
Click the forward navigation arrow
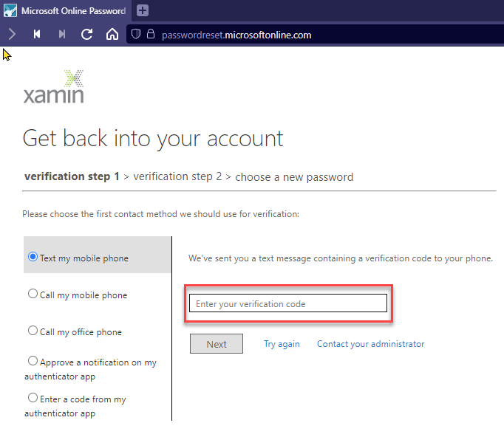click(12, 34)
